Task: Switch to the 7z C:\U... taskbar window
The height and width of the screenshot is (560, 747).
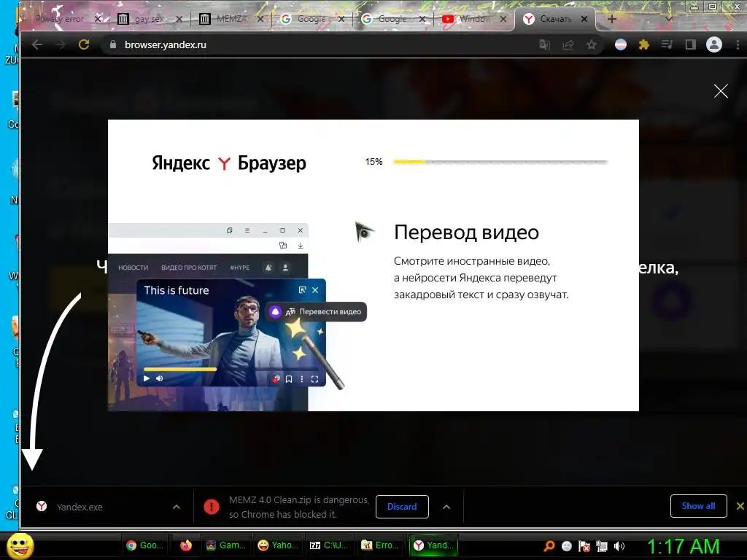Action: click(329, 545)
